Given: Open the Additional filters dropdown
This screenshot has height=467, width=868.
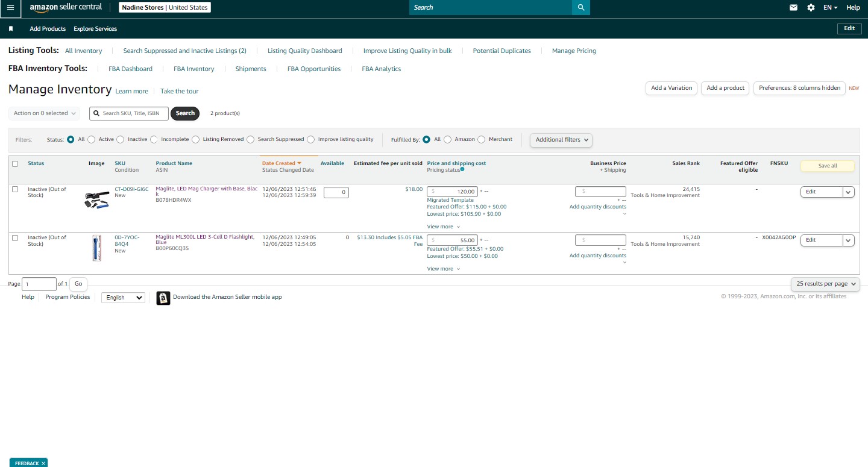Looking at the screenshot, I should [x=561, y=140].
